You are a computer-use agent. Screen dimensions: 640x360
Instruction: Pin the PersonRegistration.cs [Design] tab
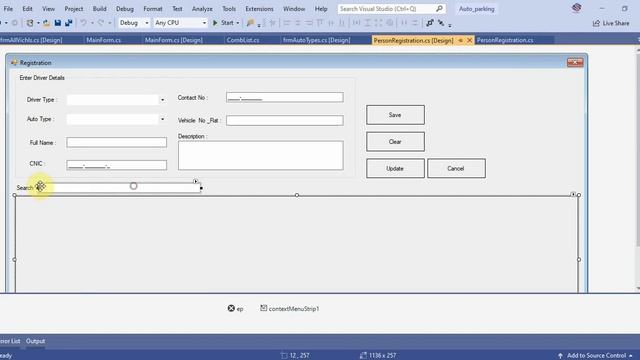(460, 40)
